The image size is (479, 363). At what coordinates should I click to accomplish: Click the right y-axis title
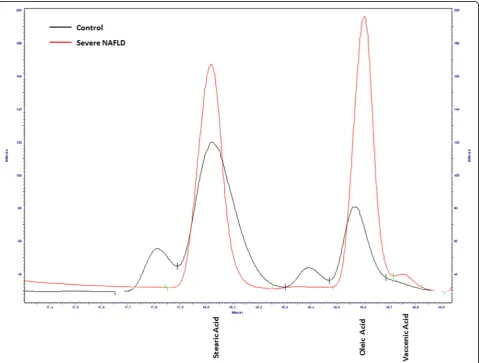[470, 155]
